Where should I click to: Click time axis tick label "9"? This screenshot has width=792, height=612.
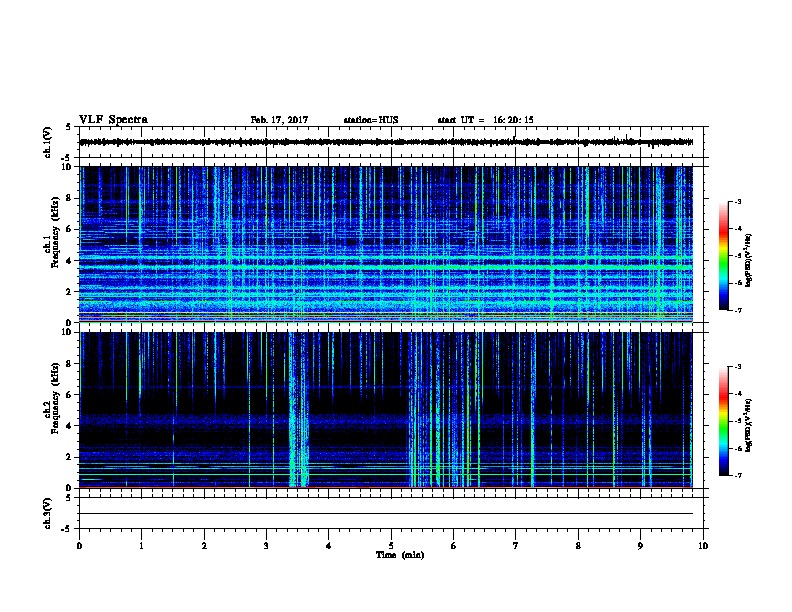click(x=640, y=546)
